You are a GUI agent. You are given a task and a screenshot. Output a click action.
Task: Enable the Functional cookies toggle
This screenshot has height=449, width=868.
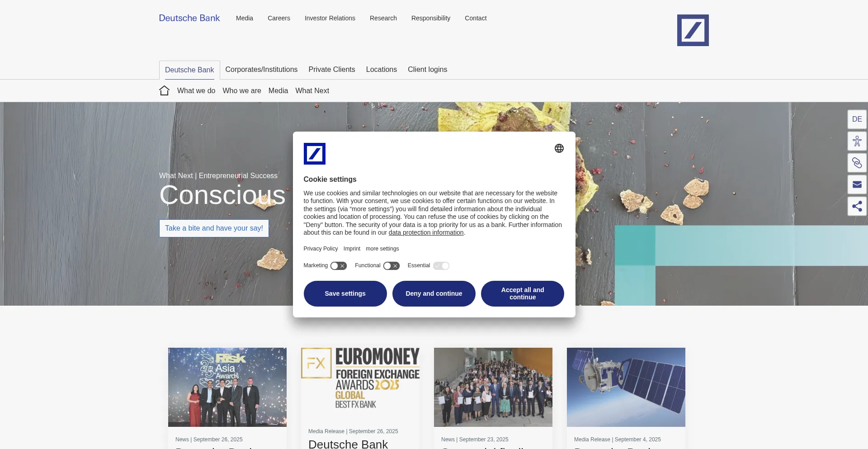391,266
